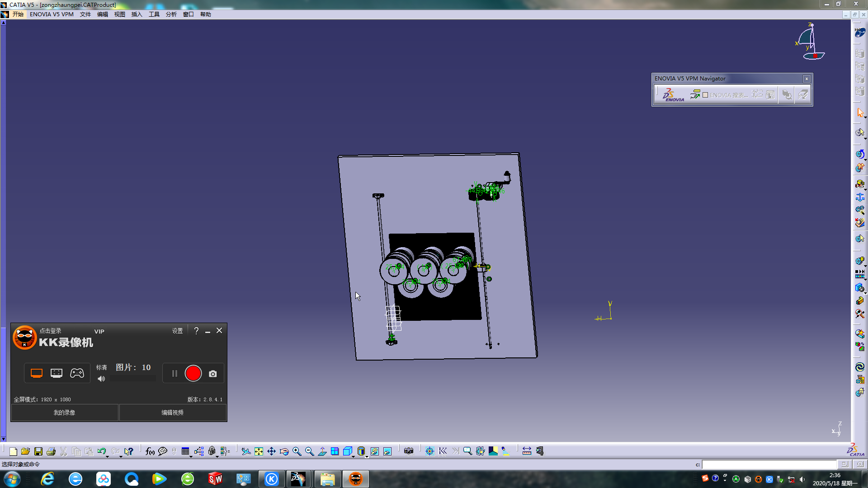Select full screen recording mode in KK
The height and width of the screenshot is (488, 868).
click(37, 373)
